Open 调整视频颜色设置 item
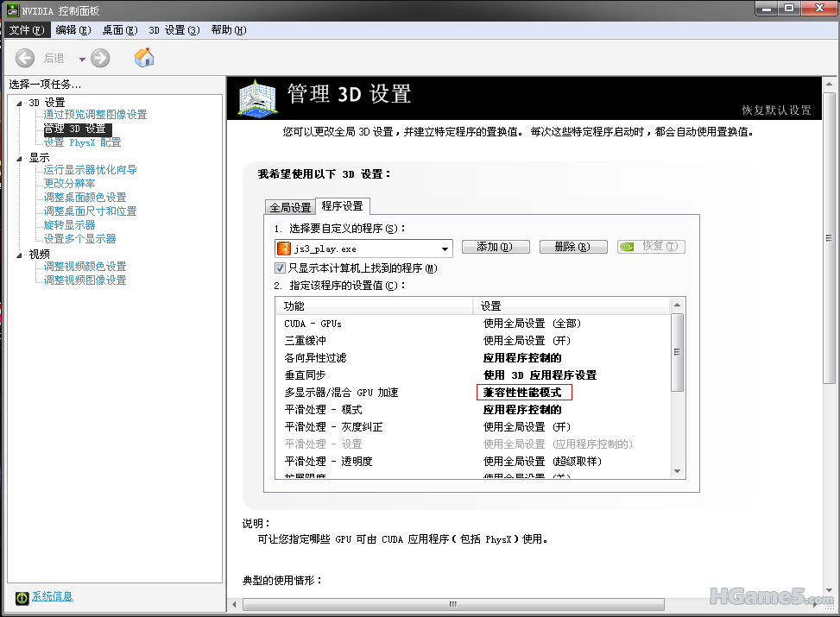The image size is (840, 617). [x=85, y=267]
